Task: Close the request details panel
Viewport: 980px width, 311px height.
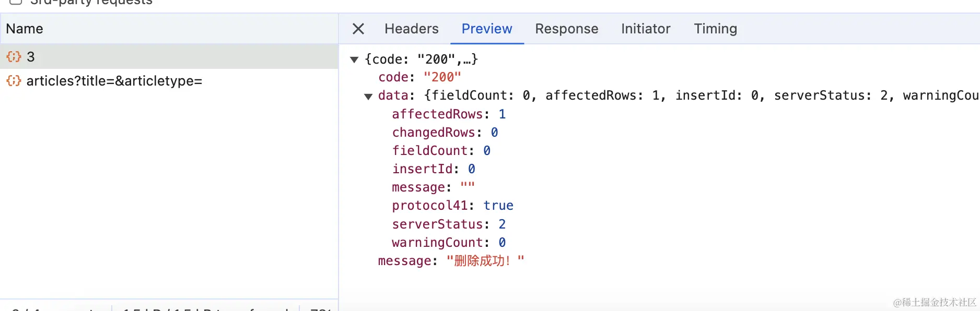Action: (358, 29)
